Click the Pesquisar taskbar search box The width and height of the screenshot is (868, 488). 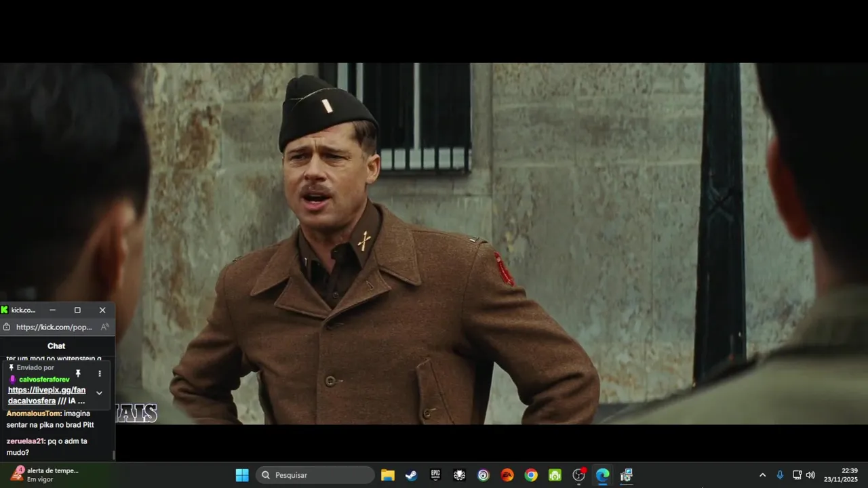coord(315,475)
